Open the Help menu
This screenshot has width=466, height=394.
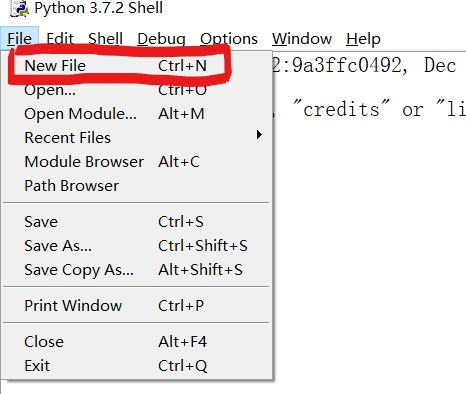coord(363,39)
